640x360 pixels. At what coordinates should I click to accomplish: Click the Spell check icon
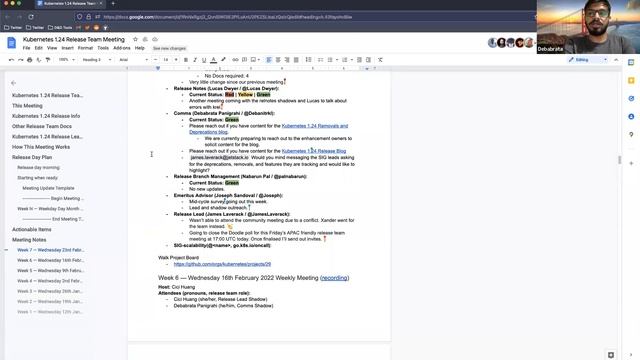(x=39, y=60)
